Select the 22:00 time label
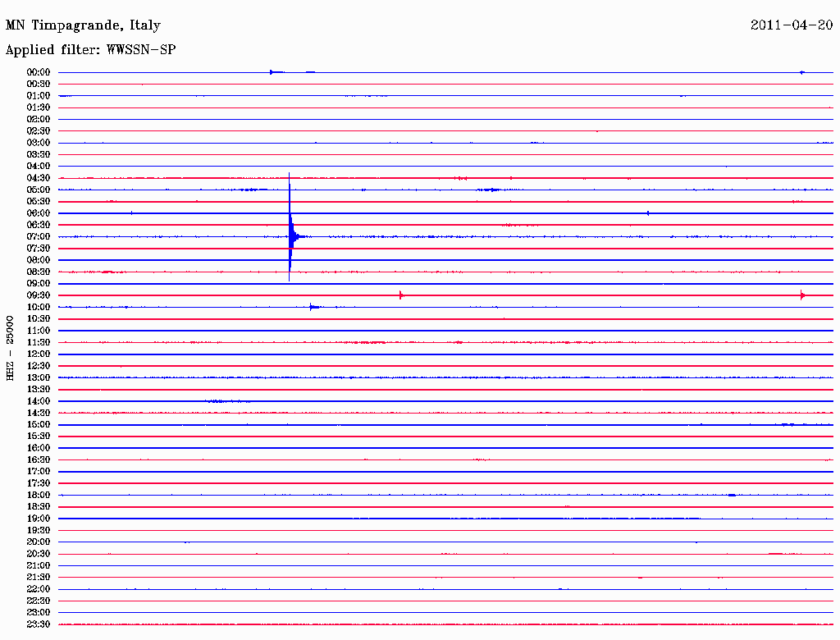 39,589
